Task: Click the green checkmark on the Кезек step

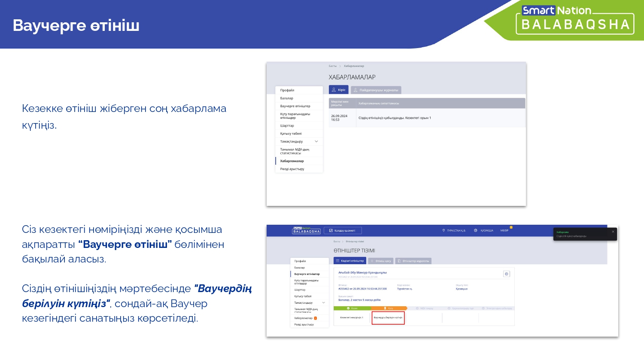Action: [x=348, y=308]
